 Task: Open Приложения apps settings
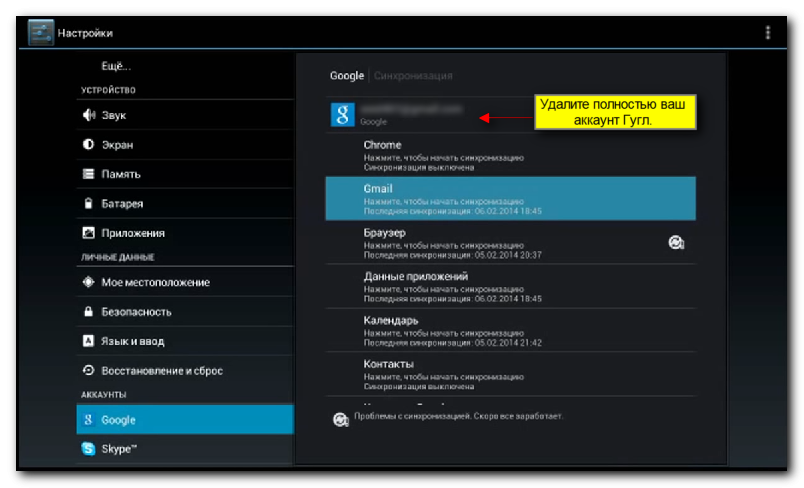coord(185,233)
